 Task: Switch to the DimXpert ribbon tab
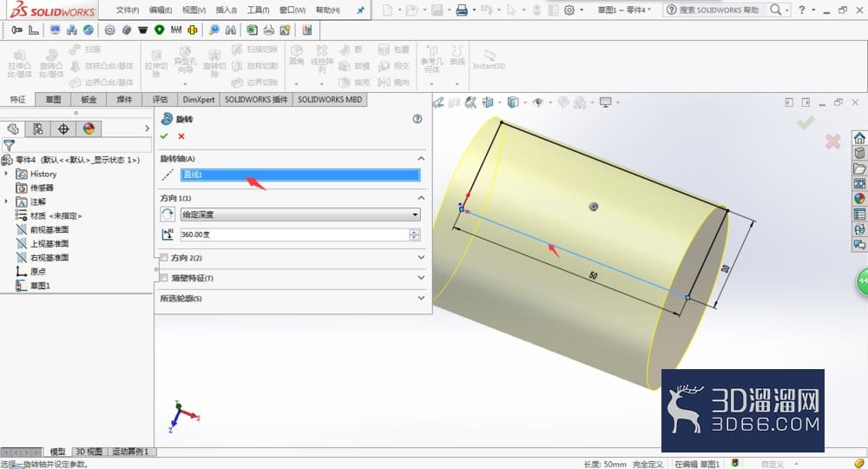tap(198, 100)
